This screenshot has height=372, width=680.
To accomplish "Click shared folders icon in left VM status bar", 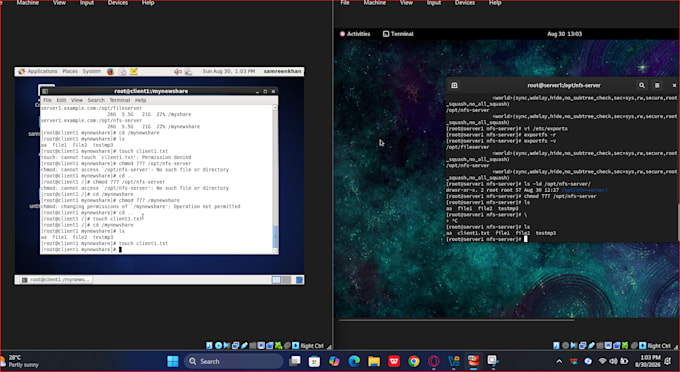I will tap(252, 346).
